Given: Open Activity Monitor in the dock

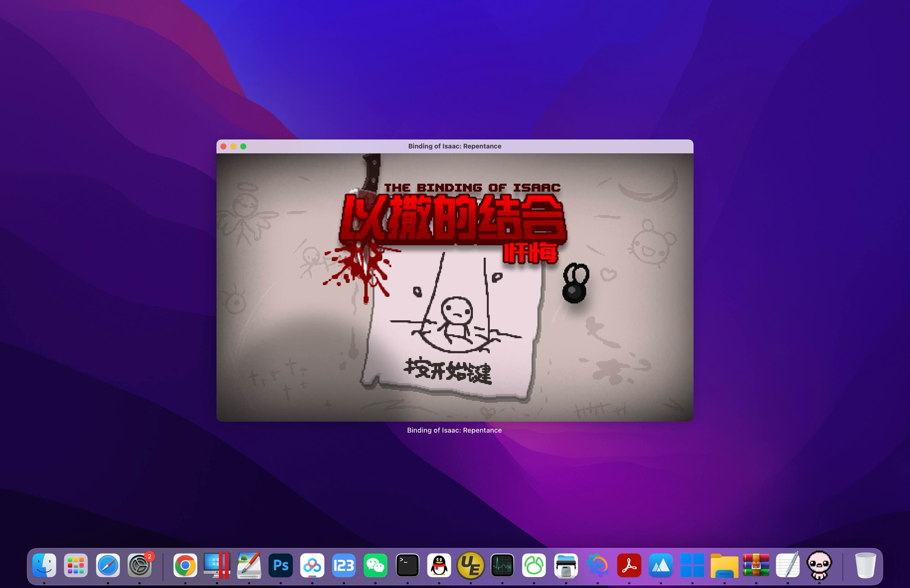Looking at the screenshot, I should point(502,565).
